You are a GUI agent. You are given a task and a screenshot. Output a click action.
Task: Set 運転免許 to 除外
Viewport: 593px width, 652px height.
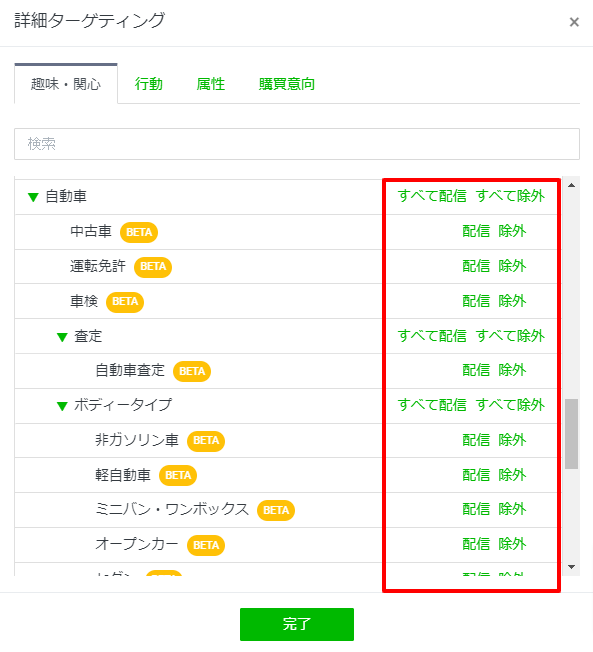coord(512,266)
